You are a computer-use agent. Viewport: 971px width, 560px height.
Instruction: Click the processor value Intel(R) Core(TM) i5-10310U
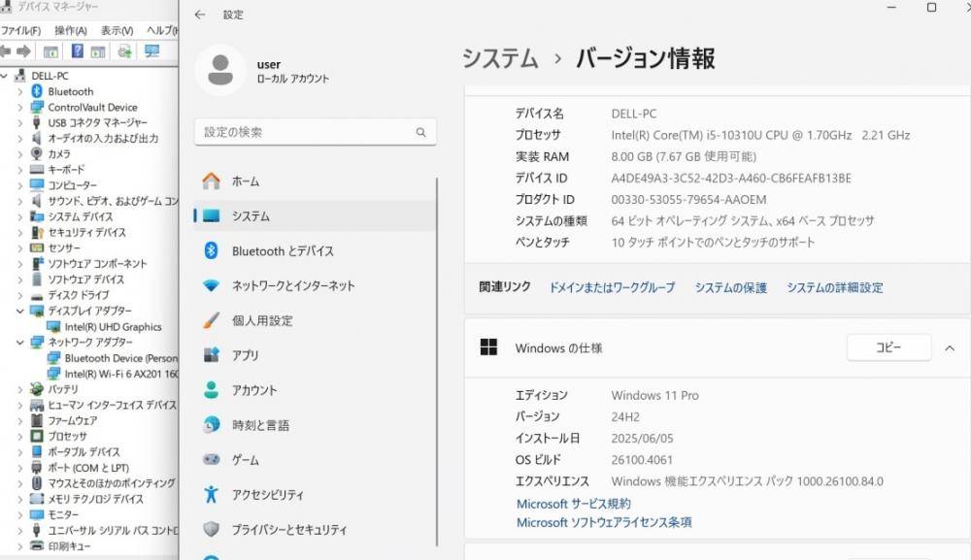(x=760, y=135)
